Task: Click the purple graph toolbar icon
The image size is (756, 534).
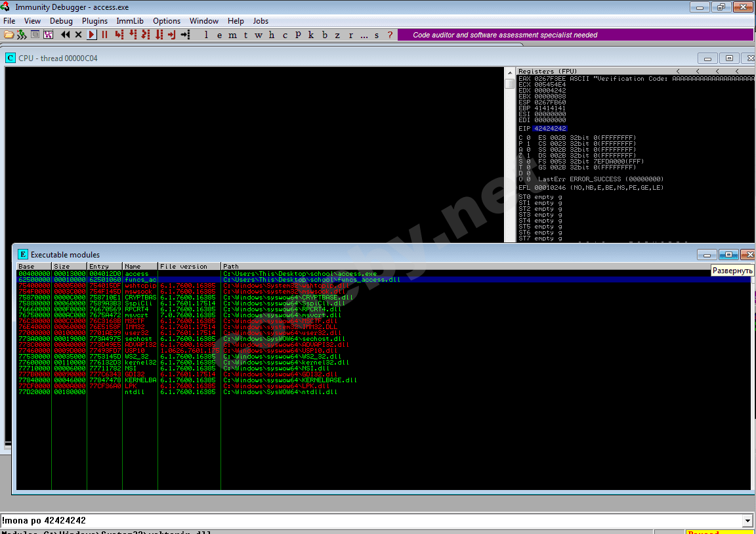Action: click(x=48, y=35)
